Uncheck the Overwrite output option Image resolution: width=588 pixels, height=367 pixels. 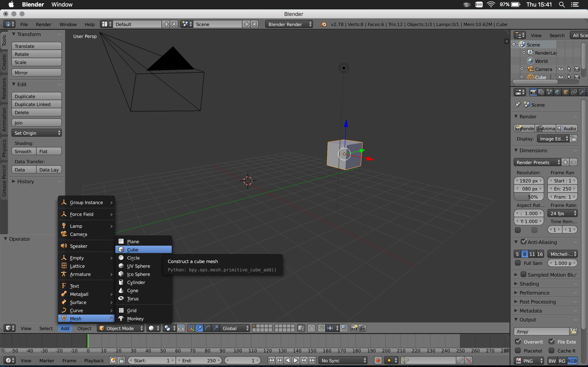point(518,342)
